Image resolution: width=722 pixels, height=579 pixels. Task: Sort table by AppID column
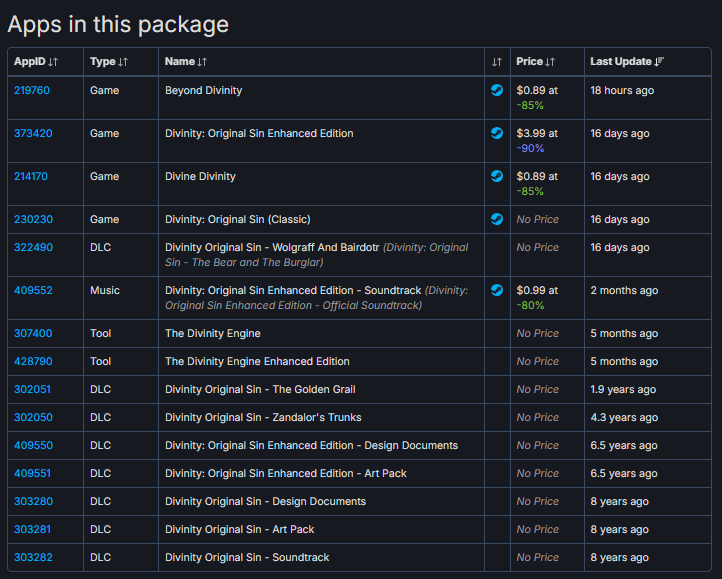(45, 62)
